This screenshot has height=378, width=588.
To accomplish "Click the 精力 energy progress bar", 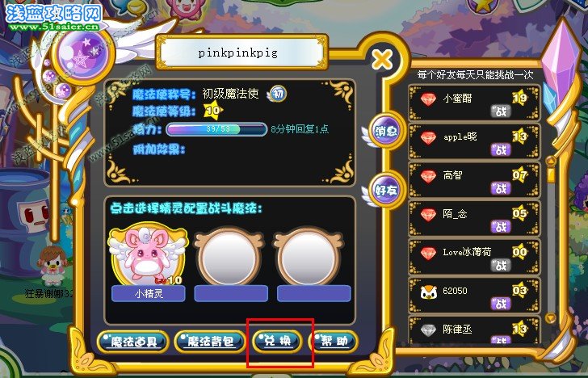I will pos(216,129).
